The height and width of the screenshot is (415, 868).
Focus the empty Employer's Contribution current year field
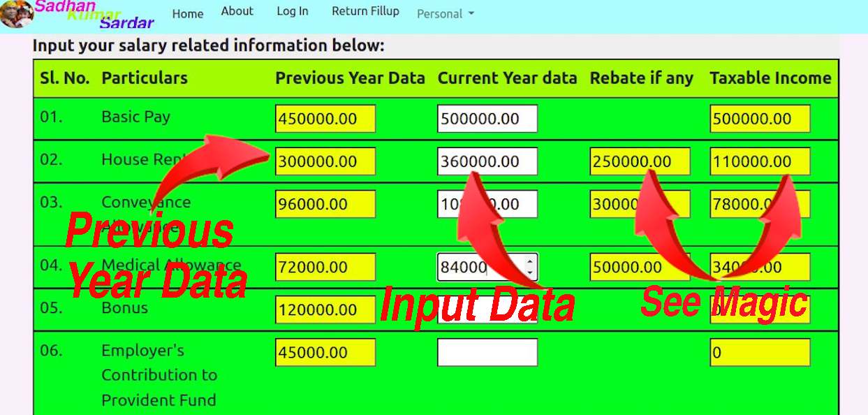tap(487, 352)
